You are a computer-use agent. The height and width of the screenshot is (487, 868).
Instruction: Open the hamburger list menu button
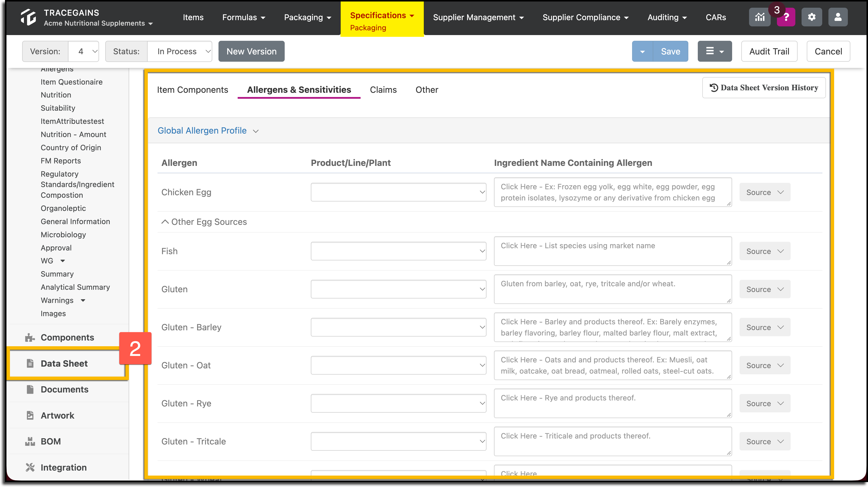715,51
